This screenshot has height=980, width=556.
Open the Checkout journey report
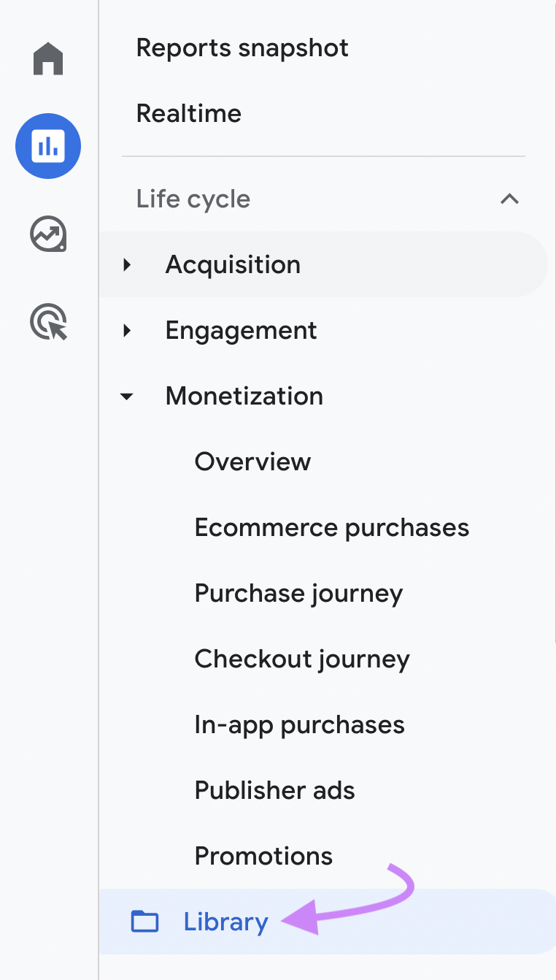pyautogui.click(x=301, y=659)
